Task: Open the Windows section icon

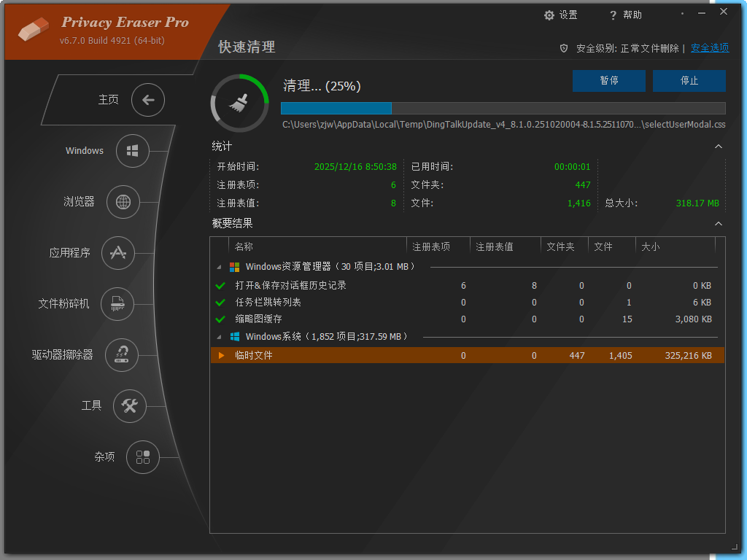Action: [133, 151]
